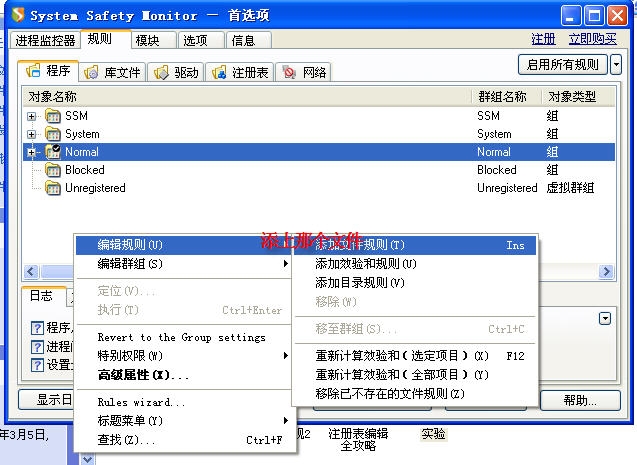Launch Rules wizard... from context menu
Screen dimensions: 637x465
point(184,402)
